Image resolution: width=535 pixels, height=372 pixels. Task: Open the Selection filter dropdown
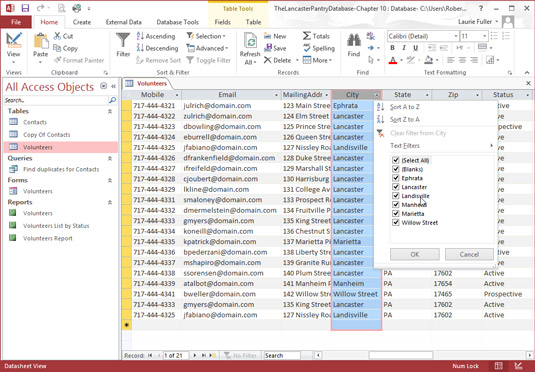(x=206, y=36)
